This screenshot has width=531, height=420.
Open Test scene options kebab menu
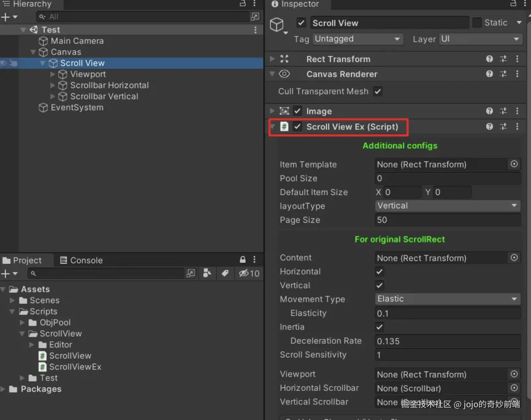(255, 30)
